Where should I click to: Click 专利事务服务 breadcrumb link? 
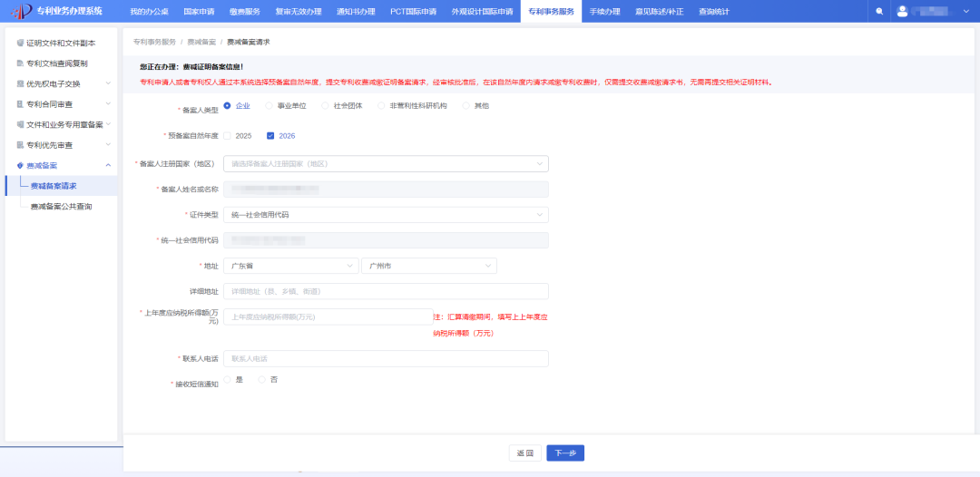(x=154, y=42)
